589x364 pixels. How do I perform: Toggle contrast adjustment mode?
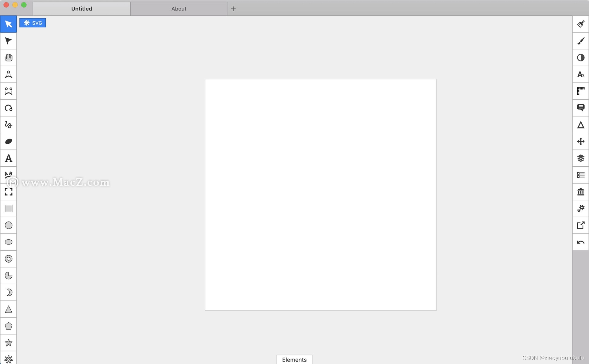click(x=581, y=57)
